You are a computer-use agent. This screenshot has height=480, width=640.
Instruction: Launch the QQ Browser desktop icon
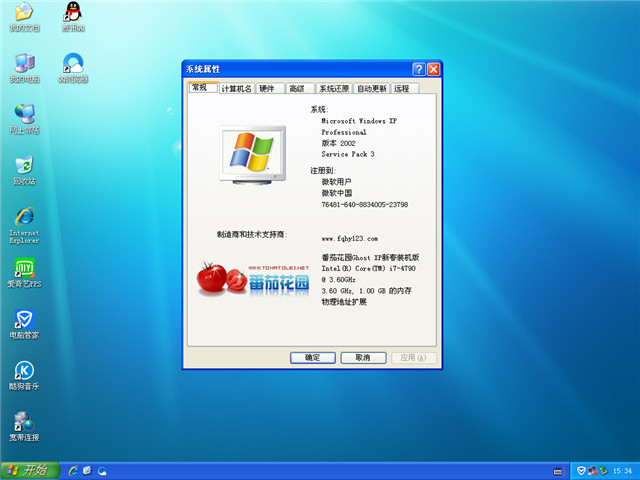tap(73, 68)
